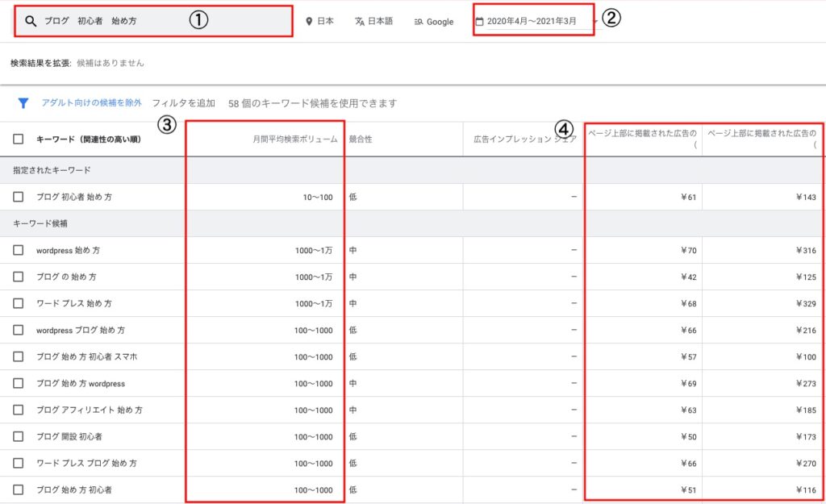
Task: Click the language translate icon for 日本語
Action: (359, 22)
